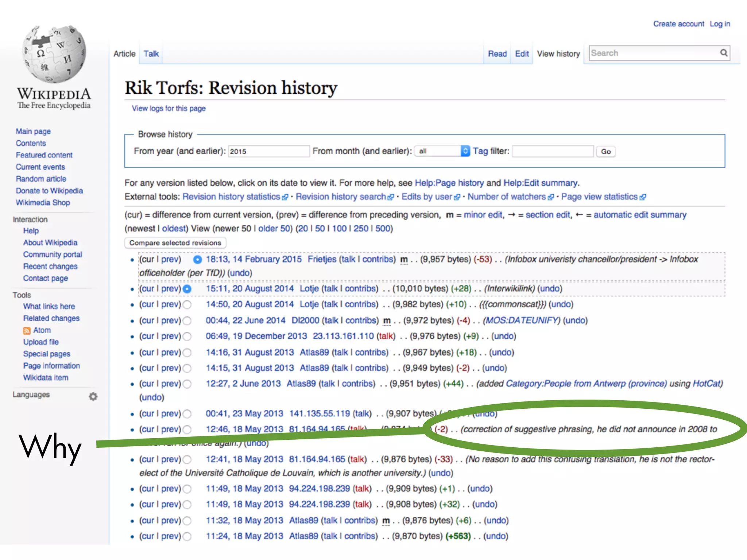
Task: Open Revision history statistics external link
Action: [x=231, y=197]
